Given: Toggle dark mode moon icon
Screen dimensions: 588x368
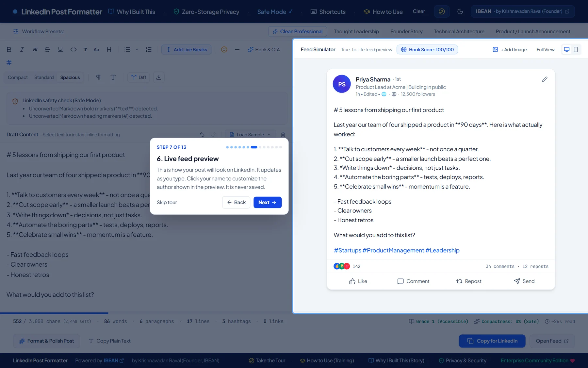Looking at the screenshot, I should [x=460, y=11].
